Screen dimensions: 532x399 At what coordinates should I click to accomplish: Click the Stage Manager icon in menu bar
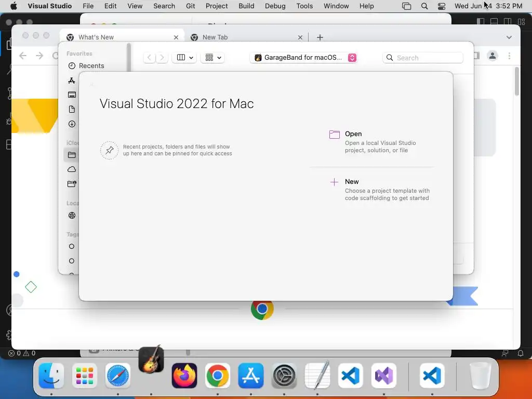(406, 6)
